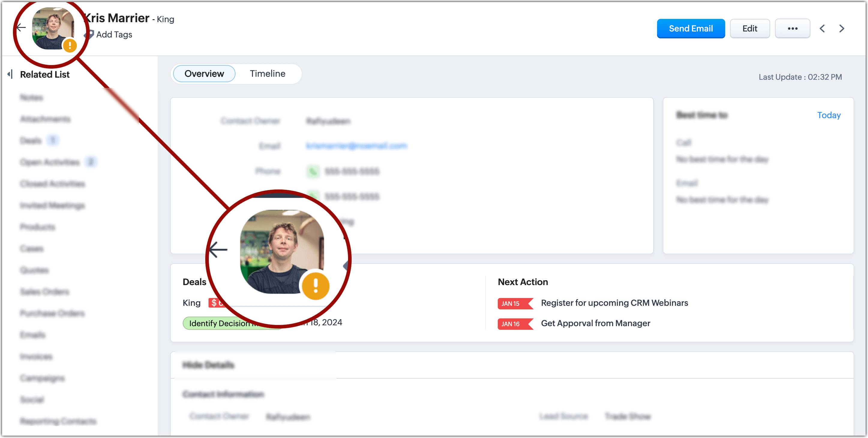Collapse the Related List sidebar
Screen dimensions: 868x438
click(x=10, y=74)
